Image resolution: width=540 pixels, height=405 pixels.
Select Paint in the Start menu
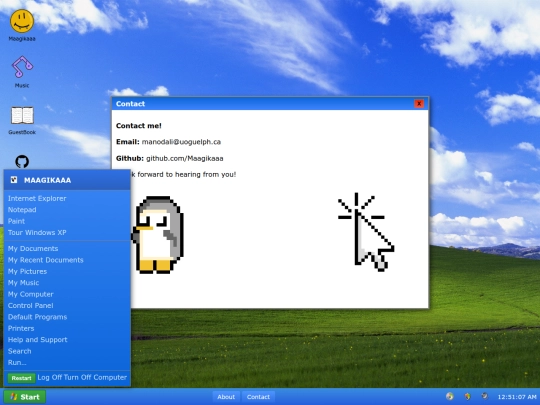16,221
